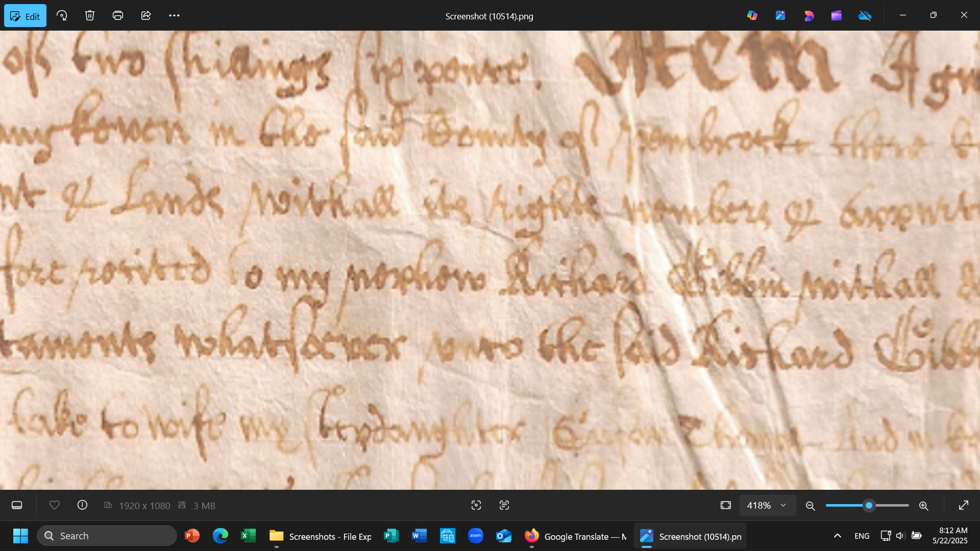Rotate the image
Screen dimensions: 980x551
tap(62, 15)
